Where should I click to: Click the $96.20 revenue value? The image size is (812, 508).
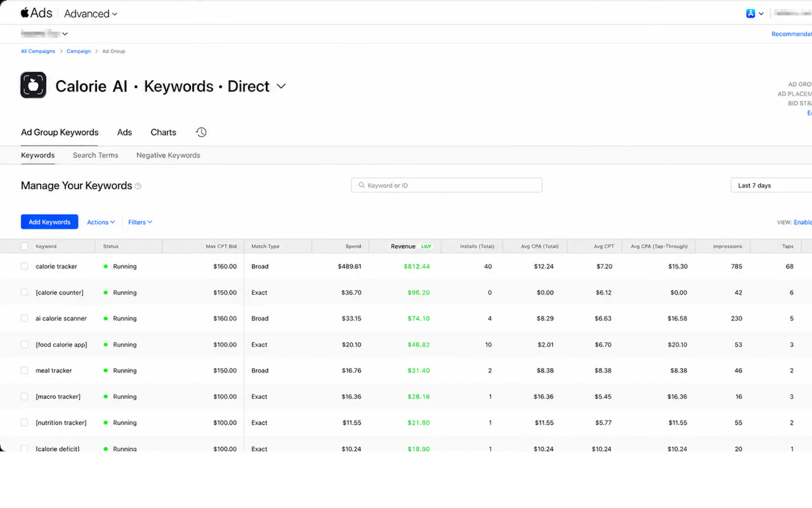click(x=419, y=293)
